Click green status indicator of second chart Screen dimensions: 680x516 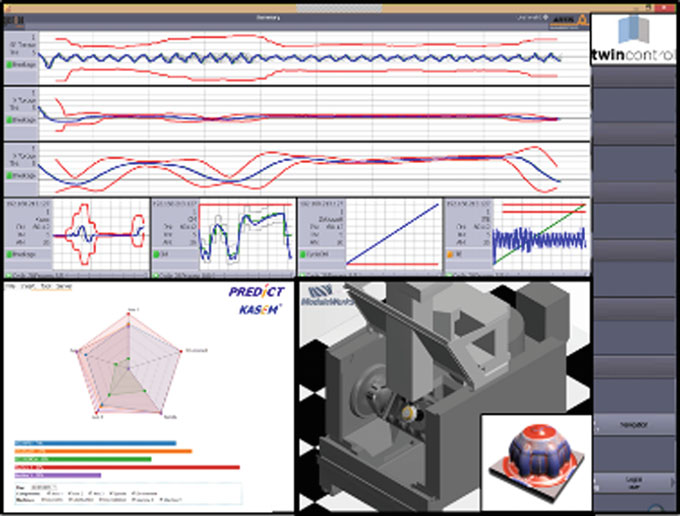click(x=9, y=119)
